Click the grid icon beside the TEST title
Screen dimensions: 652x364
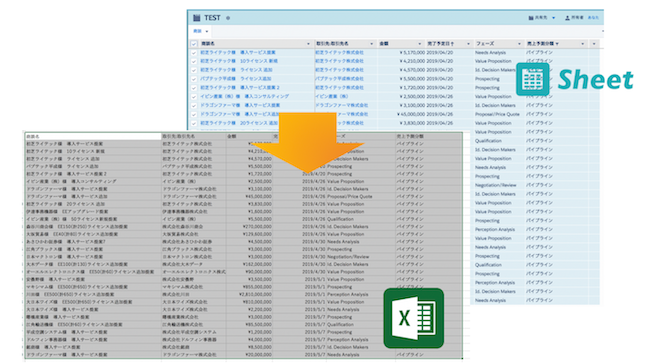(197, 18)
